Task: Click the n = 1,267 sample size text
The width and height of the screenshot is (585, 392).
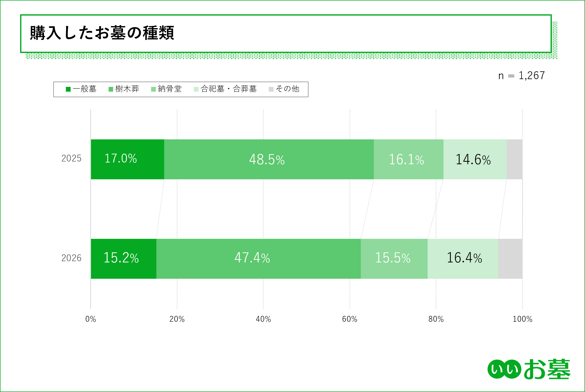Action: tap(521, 76)
